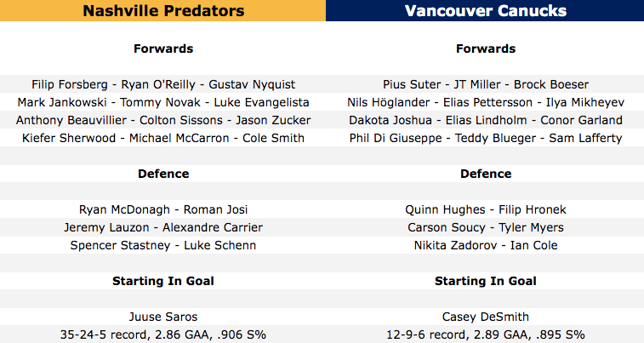Click Nashville's Starting In Goal heading
The height and width of the screenshot is (343, 644).
point(163,281)
